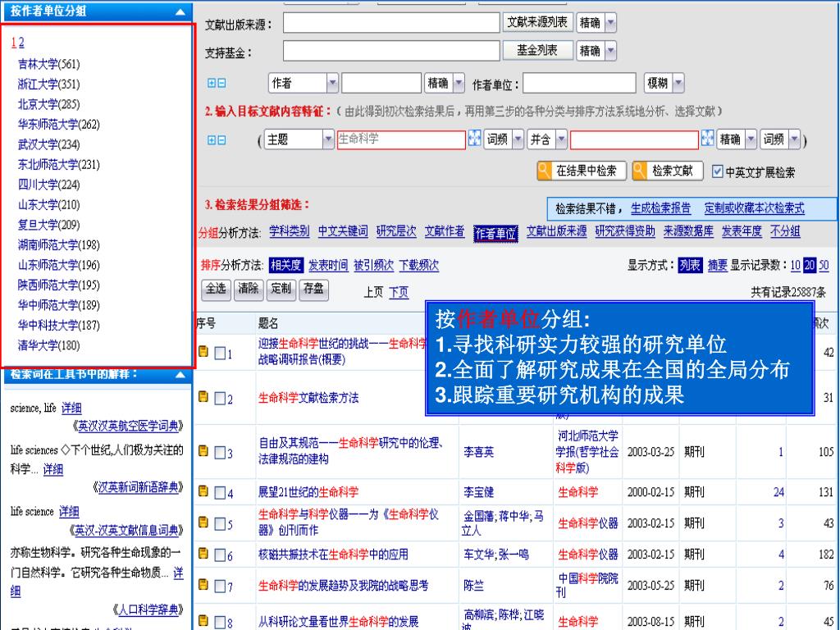
Task: Click the minus icon in the 主题 row
Action: (x=221, y=139)
